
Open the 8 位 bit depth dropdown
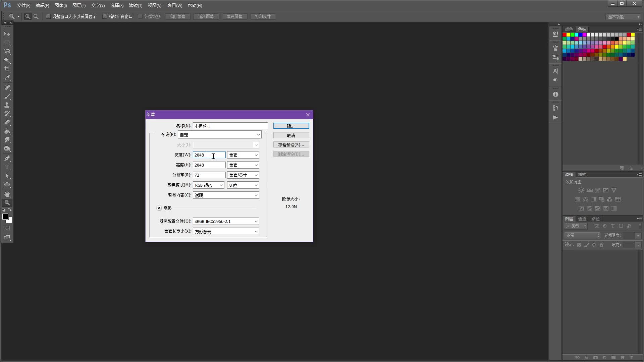click(243, 185)
